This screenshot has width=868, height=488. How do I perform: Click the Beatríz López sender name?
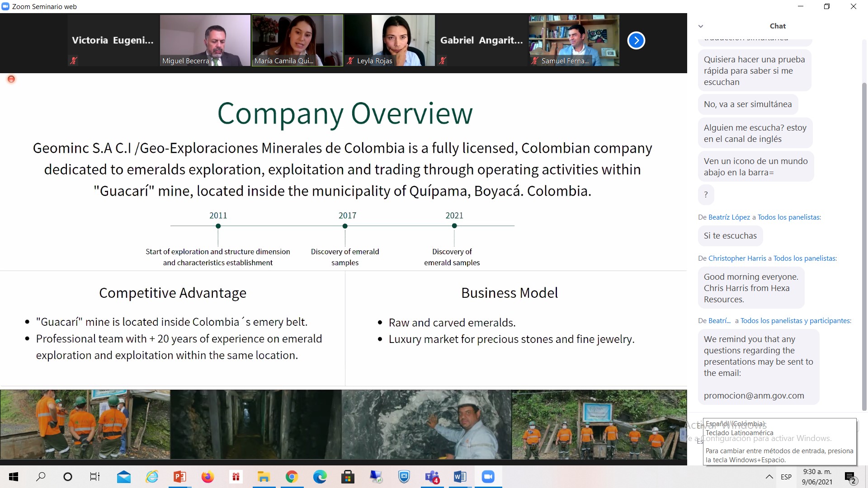[x=729, y=217]
